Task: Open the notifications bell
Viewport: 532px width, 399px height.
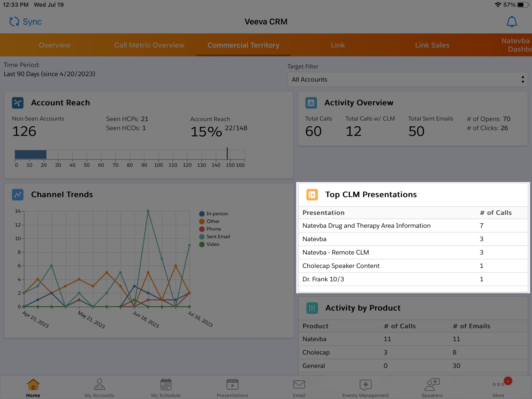Action: [511, 22]
